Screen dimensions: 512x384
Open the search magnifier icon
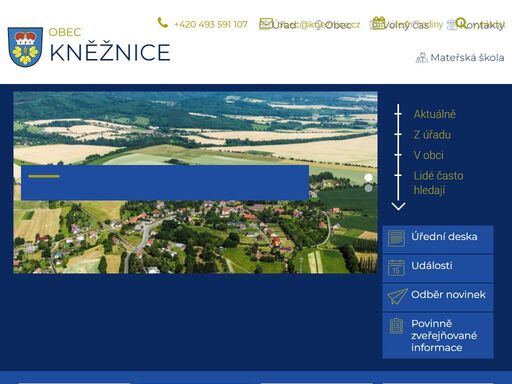pos(461,23)
